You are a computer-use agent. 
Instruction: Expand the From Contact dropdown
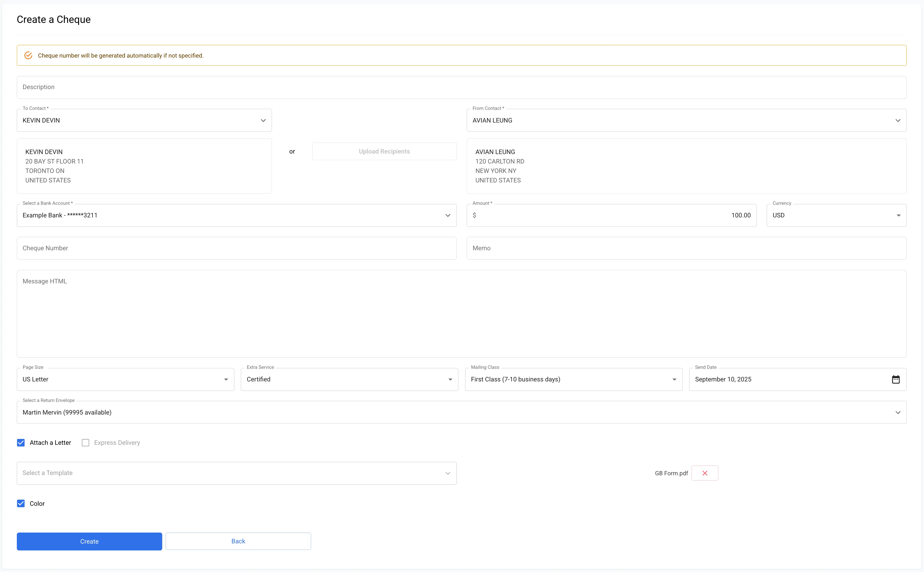pos(897,120)
